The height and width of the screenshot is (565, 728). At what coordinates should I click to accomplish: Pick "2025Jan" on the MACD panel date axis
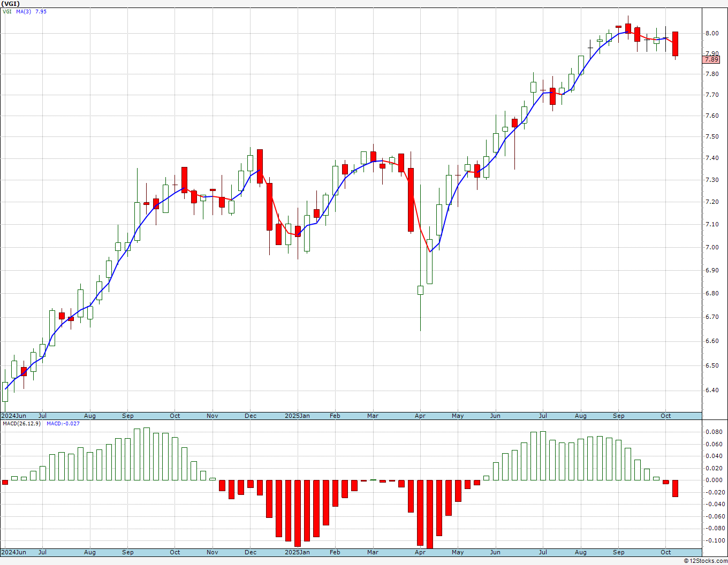pyautogui.click(x=297, y=552)
